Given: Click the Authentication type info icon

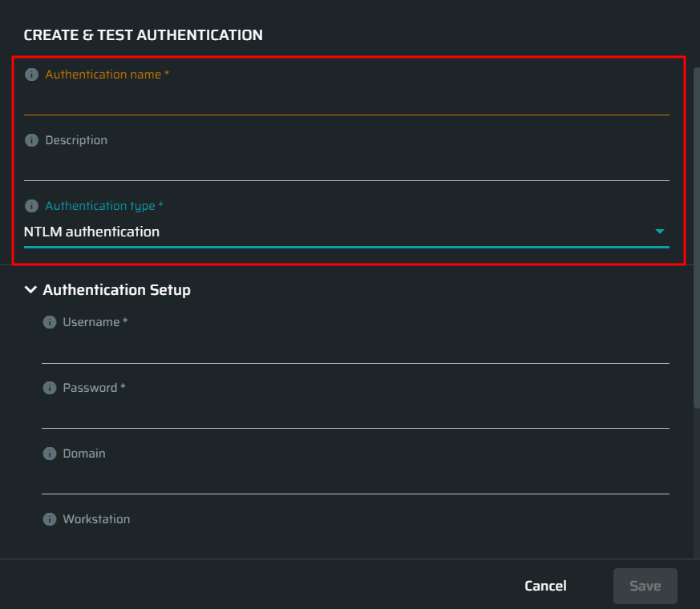Looking at the screenshot, I should pos(31,206).
